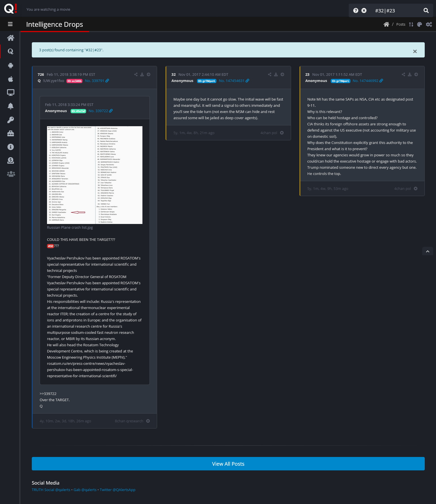Open post 726 arrow icon
The image size is (436, 504).
click(x=149, y=74)
